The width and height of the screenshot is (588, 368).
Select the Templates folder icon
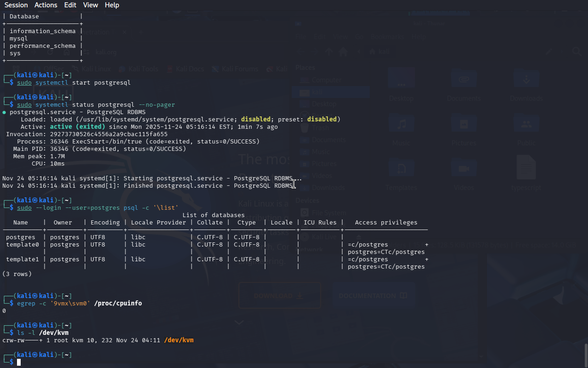click(402, 169)
